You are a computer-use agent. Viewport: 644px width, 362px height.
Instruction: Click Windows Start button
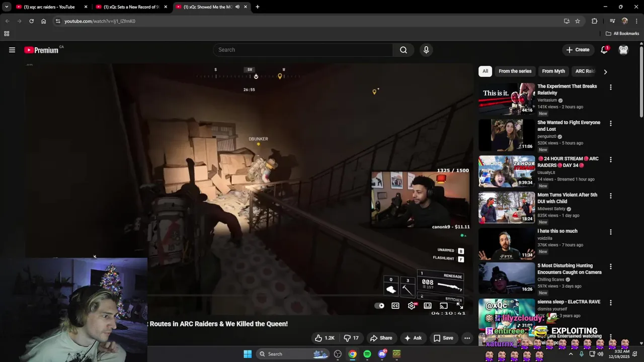tap(248, 354)
